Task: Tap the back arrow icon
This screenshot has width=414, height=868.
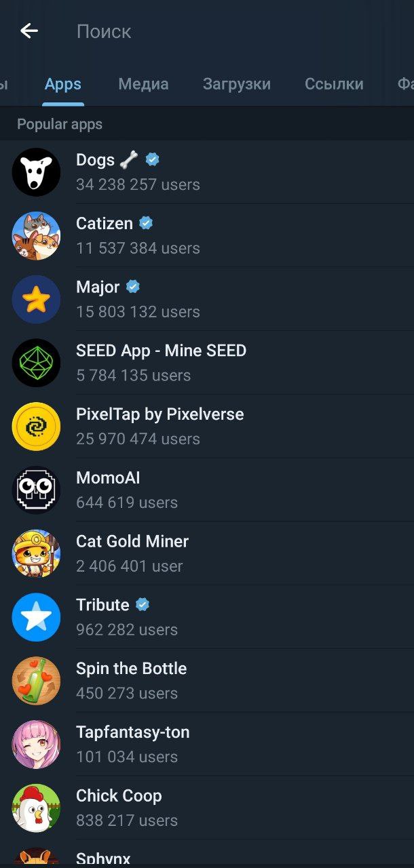Action: (29, 31)
